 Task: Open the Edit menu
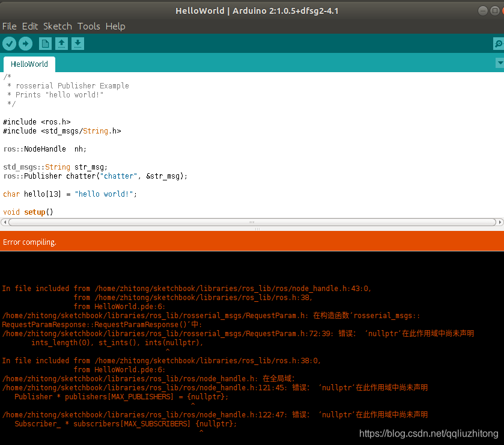click(29, 26)
